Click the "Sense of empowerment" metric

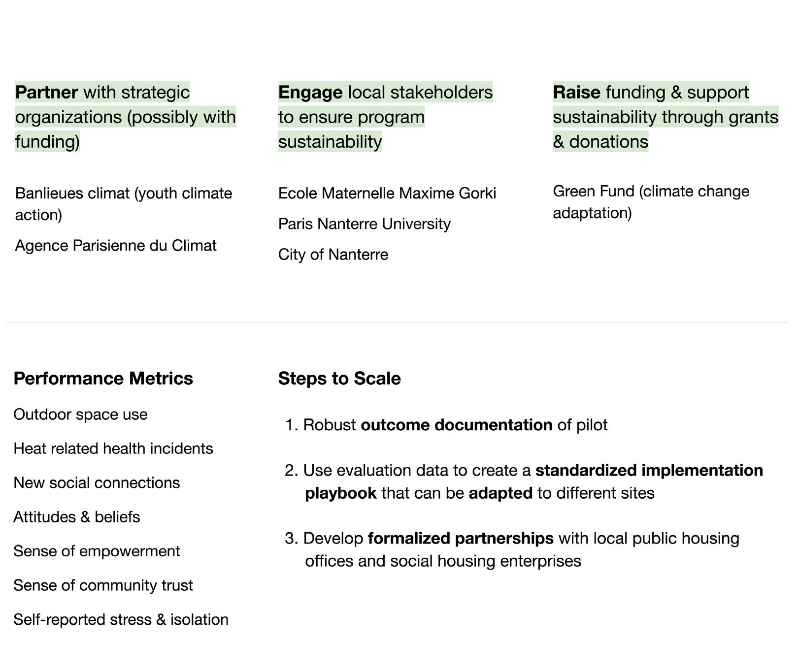tap(97, 551)
